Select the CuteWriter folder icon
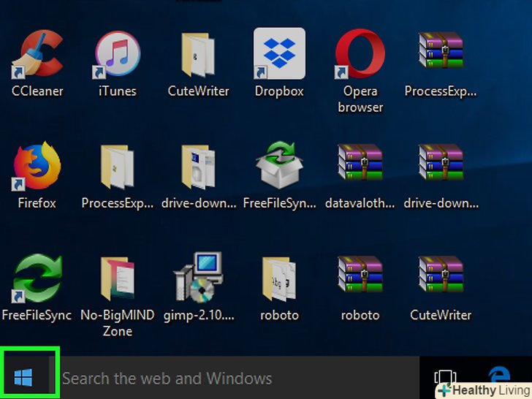Image resolution: width=532 pixels, height=399 pixels. 198,55
